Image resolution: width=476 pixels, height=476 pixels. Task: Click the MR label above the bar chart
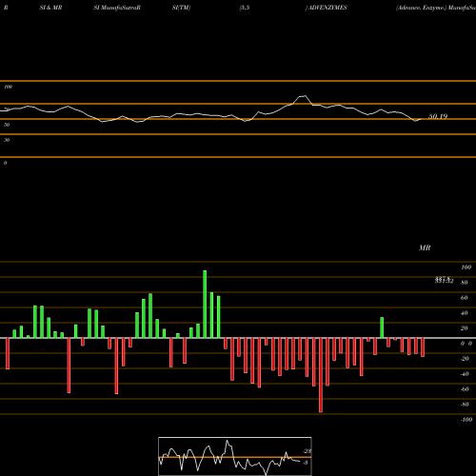[425, 248]
